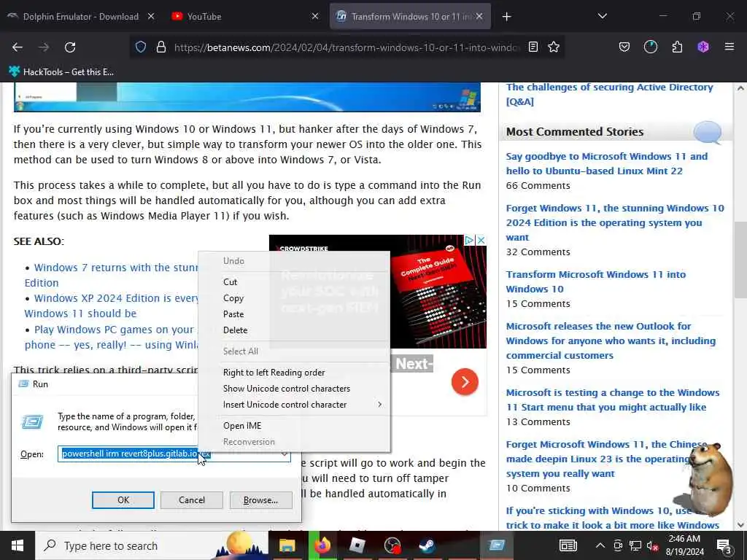Switch to Firefox on the taskbar
This screenshot has width=747, height=560.
click(x=322, y=545)
